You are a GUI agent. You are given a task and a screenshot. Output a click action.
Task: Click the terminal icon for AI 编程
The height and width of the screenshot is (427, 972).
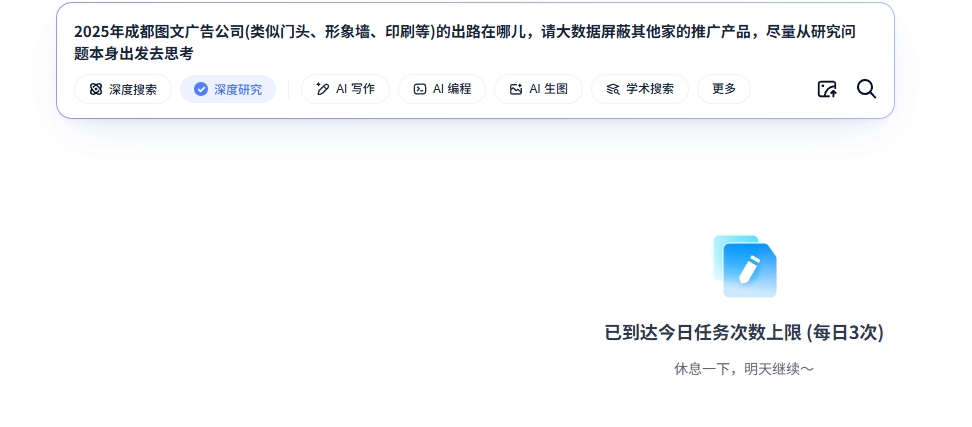(419, 89)
